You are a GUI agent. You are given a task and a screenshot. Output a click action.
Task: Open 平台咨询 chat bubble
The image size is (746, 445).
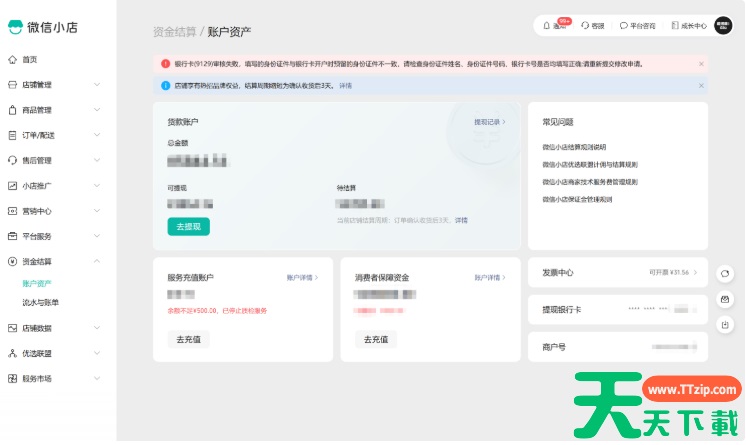pyautogui.click(x=637, y=26)
